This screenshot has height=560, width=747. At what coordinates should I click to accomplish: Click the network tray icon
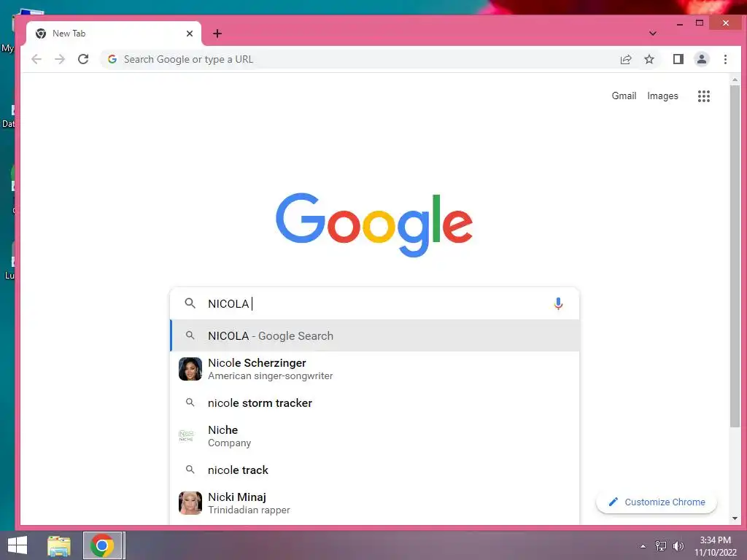(661, 546)
